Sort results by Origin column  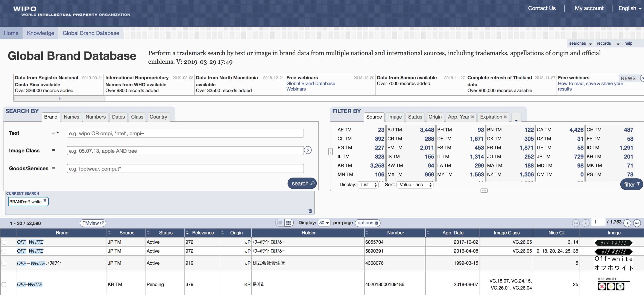click(223, 233)
